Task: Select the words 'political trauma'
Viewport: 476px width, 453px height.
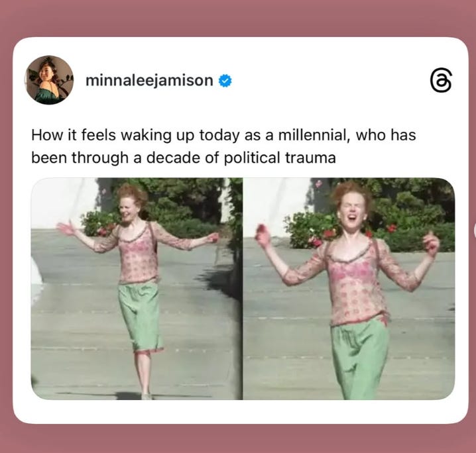Action: click(280, 158)
